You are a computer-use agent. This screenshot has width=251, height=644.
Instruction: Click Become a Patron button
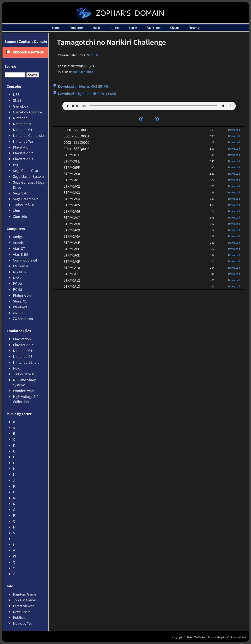point(25,52)
